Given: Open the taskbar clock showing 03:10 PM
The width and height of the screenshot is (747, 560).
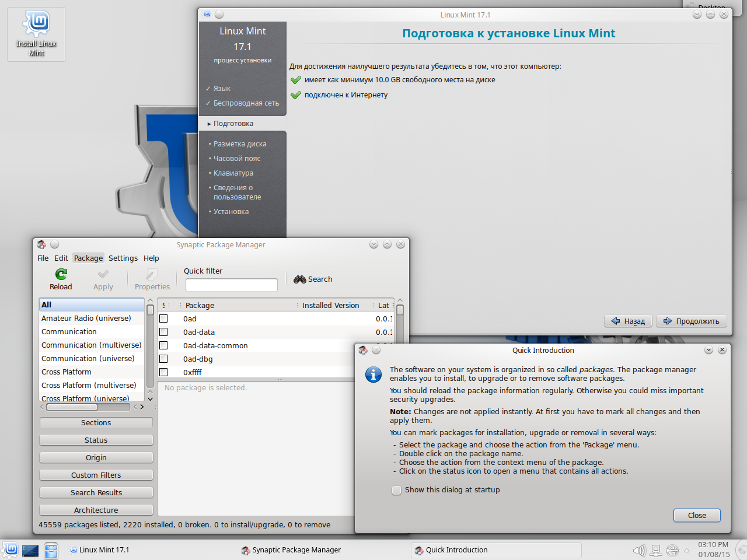Looking at the screenshot, I should click(x=714, y=549).
